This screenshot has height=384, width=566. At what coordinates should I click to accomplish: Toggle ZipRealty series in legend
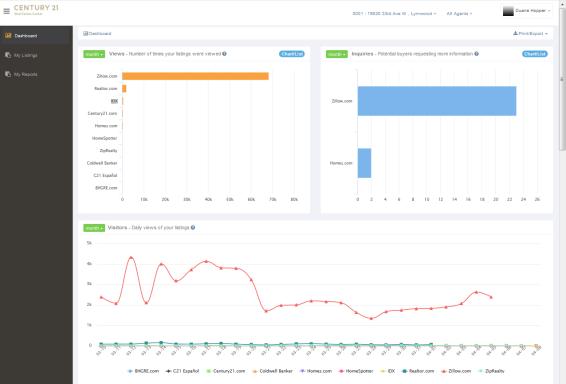[491, 371]
